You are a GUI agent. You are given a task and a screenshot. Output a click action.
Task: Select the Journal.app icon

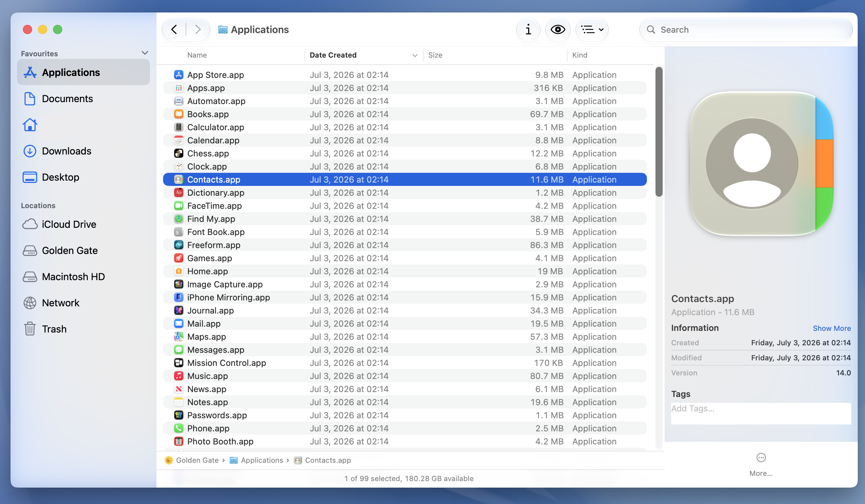178,311
